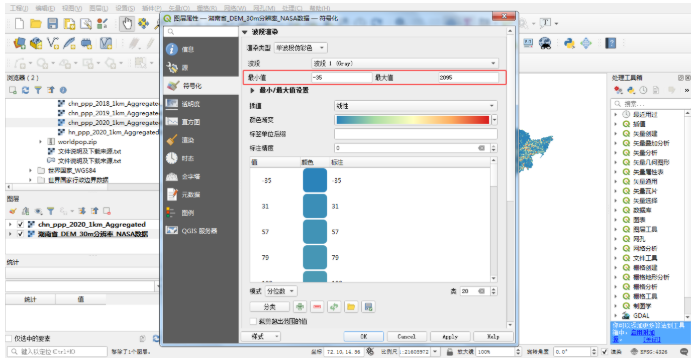
Task: Click the Layers panel filter funnel icon
Action: coord(51,211)
